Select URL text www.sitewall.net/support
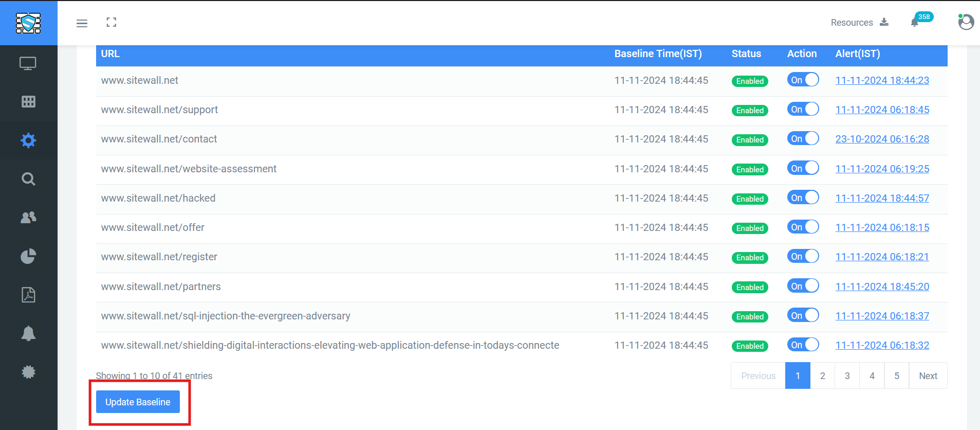 tap(159, 110)
